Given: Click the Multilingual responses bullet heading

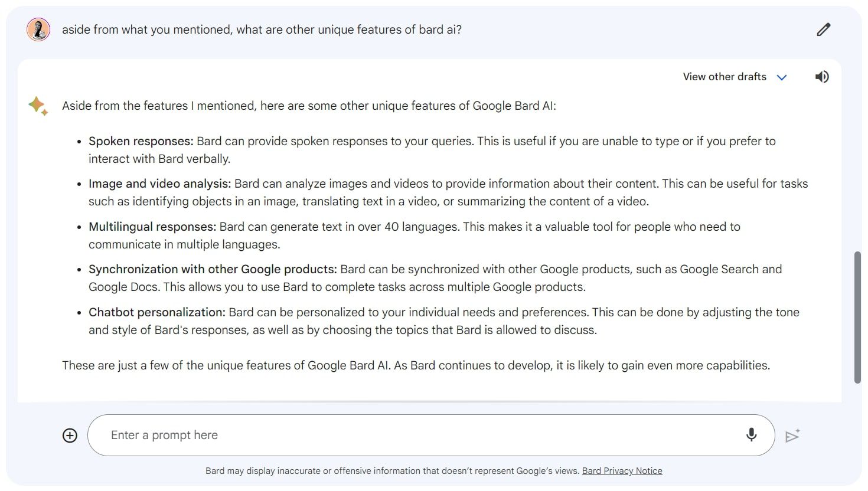Looking at the screenshot, I should pyautogui.click(x=152, y=227).
